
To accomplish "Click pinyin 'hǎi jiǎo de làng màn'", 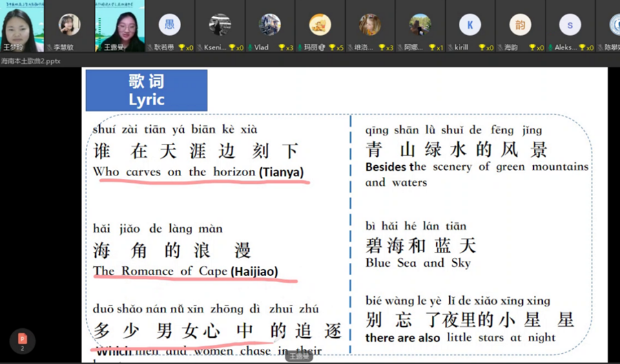I will coord(158,229).
